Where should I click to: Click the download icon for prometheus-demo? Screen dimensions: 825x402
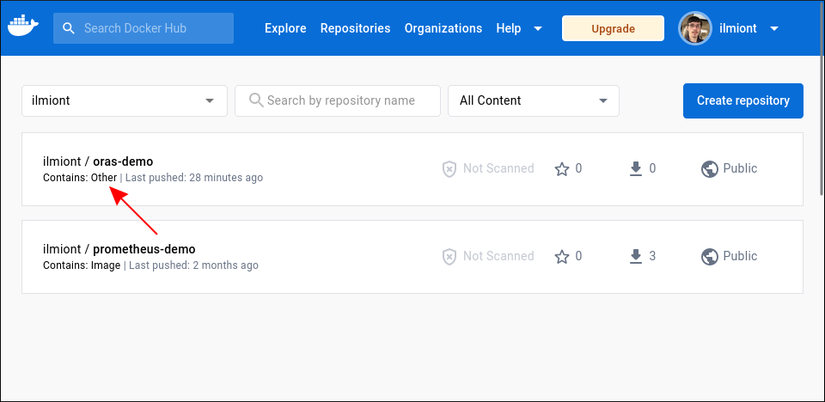click(x=635, y=257)
